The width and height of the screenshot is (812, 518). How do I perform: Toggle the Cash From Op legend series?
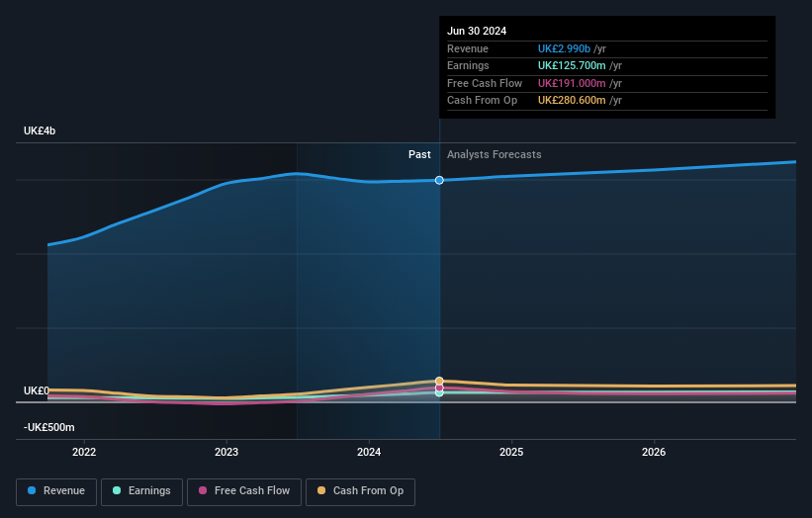pos(360,491)
